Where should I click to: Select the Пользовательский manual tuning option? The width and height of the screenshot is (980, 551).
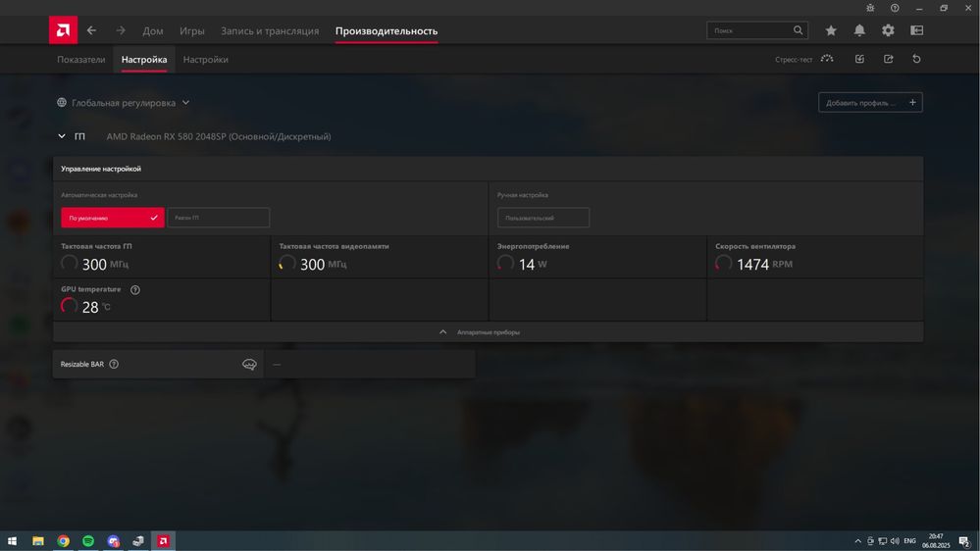[543, 218]
